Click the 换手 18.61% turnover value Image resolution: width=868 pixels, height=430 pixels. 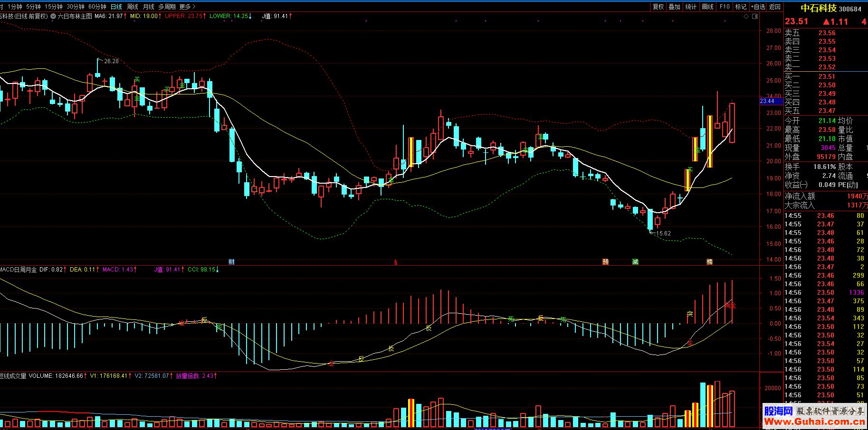pos(810,167)
